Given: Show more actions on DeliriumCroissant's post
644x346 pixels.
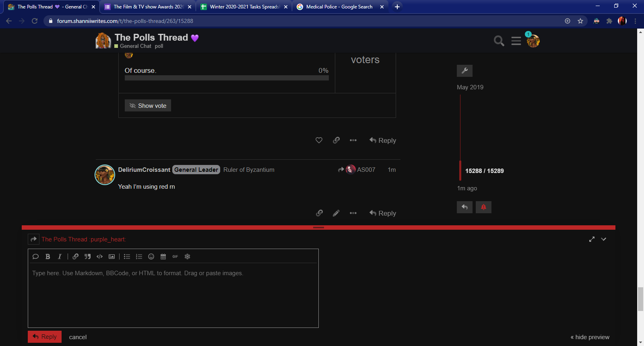Looking at the screenshot, I should click(x=353, y=213).
